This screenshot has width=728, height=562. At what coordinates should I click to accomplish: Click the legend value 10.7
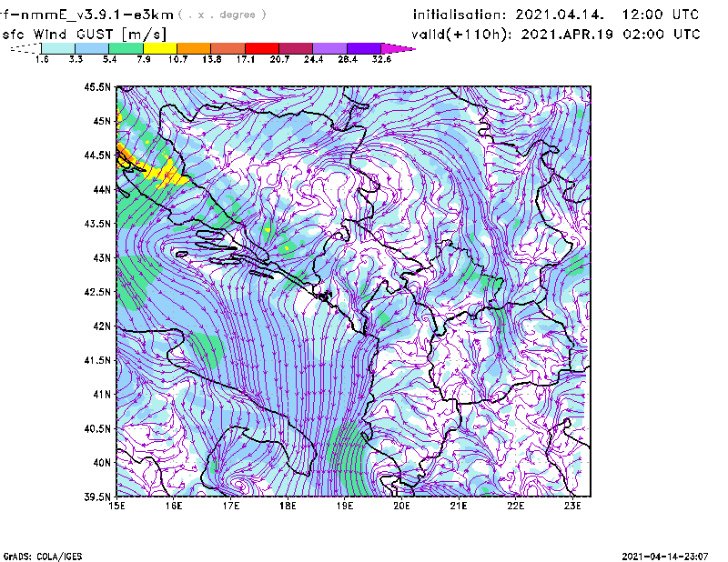click(177, 59)
